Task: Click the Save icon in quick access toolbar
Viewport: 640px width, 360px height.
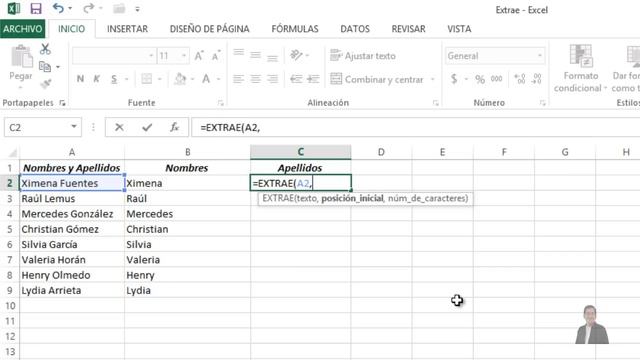Action: coord(36,9)
